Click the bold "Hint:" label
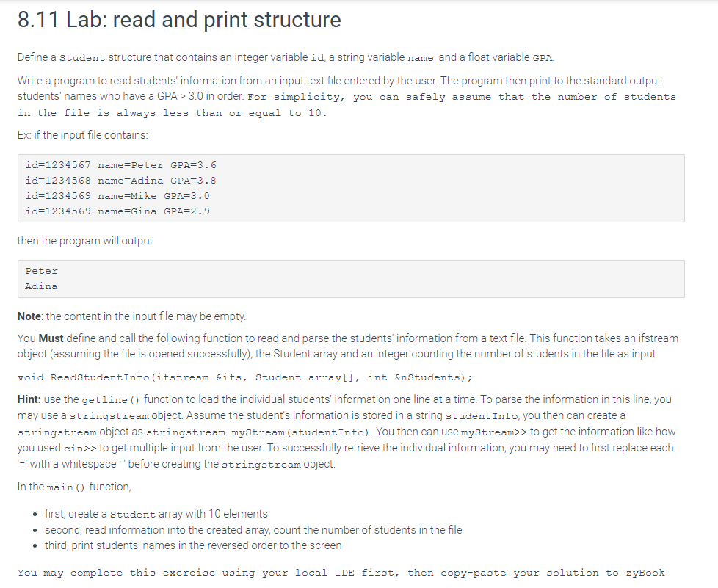Screen dimensions: 718x588 [33, 399]
